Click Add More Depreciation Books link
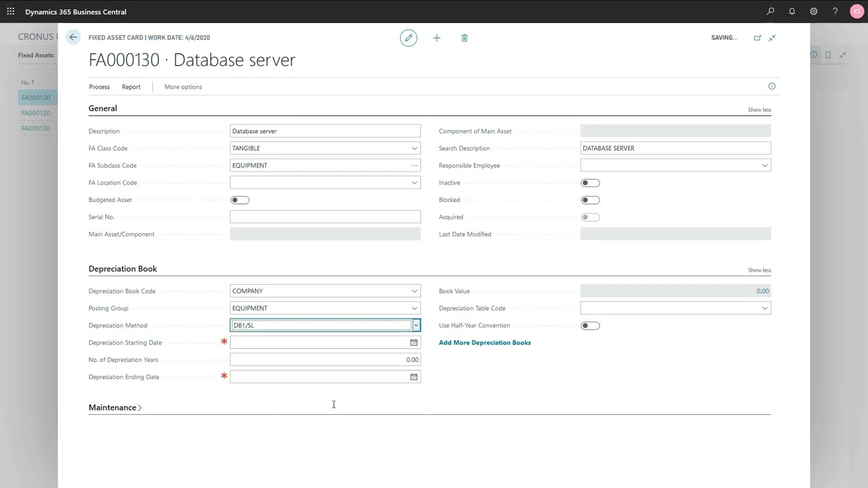Image resolution: width=868 pixels, height=488 pixels. pos(485,342)
